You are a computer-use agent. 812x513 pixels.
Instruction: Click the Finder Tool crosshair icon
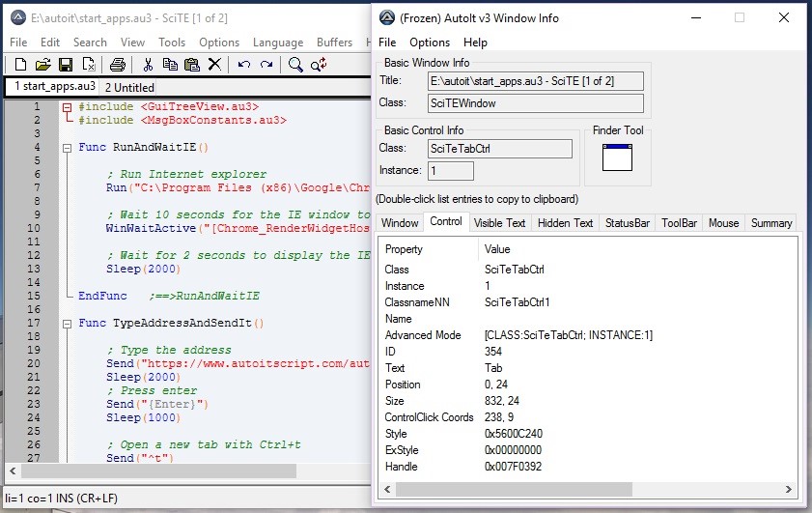(616, 157)
